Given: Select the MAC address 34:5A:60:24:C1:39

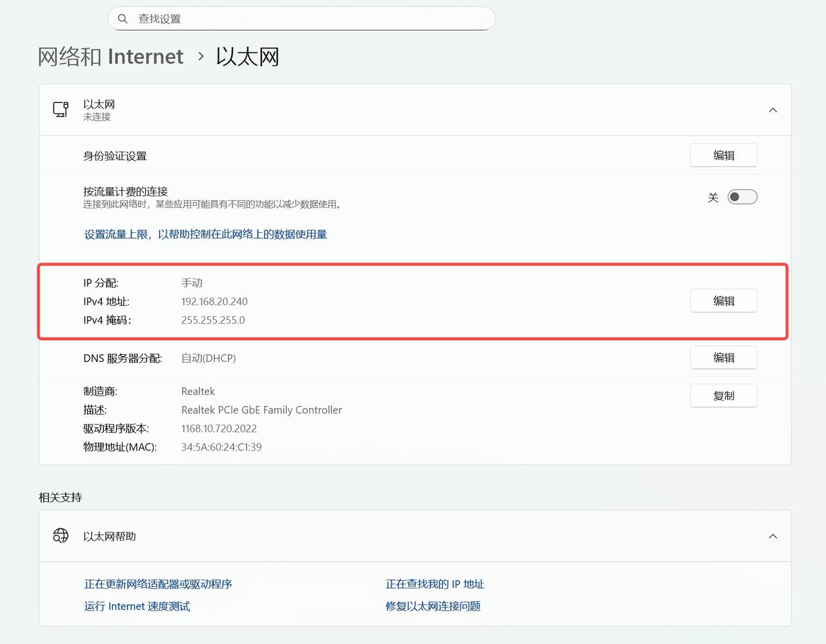Looking at the screenshot, I should pos(221,447).
